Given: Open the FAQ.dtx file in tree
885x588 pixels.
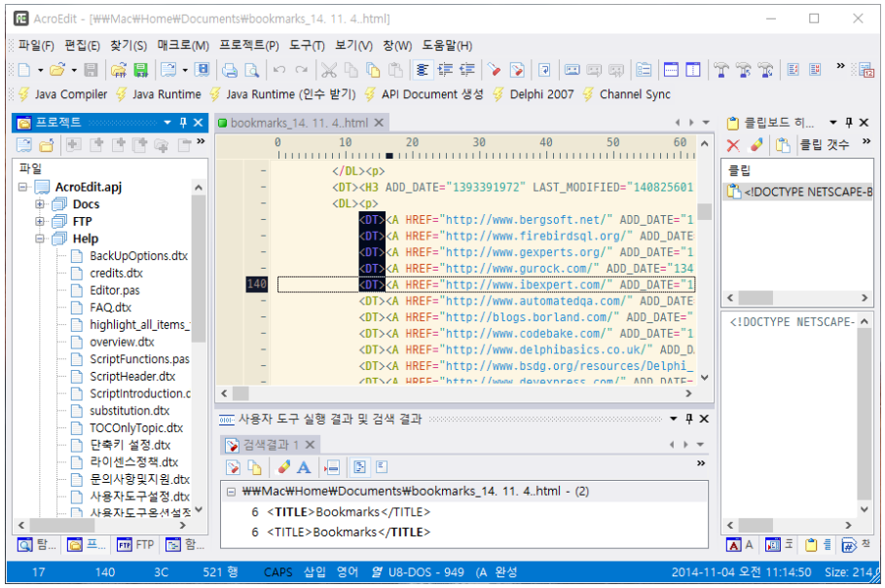Looking at the screenshot, I should [110, 308].
